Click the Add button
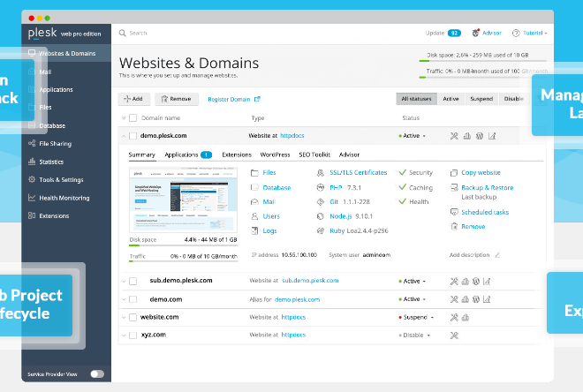 pos(134,99)
